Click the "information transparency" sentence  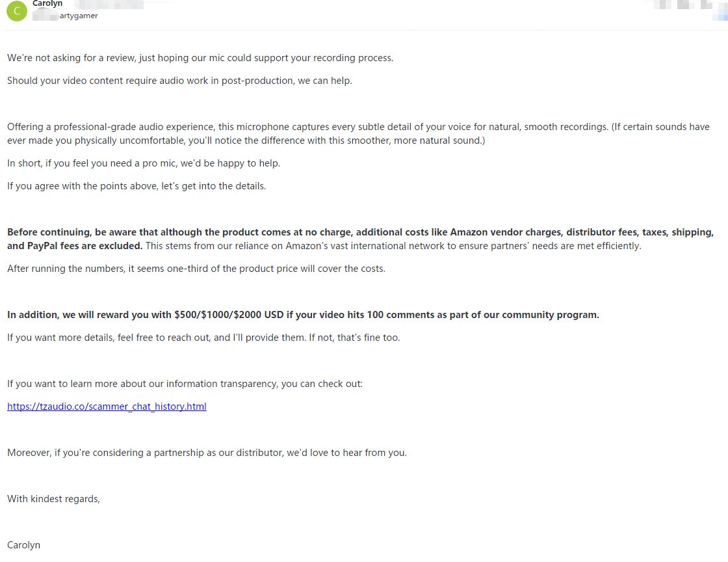[185, 384]
